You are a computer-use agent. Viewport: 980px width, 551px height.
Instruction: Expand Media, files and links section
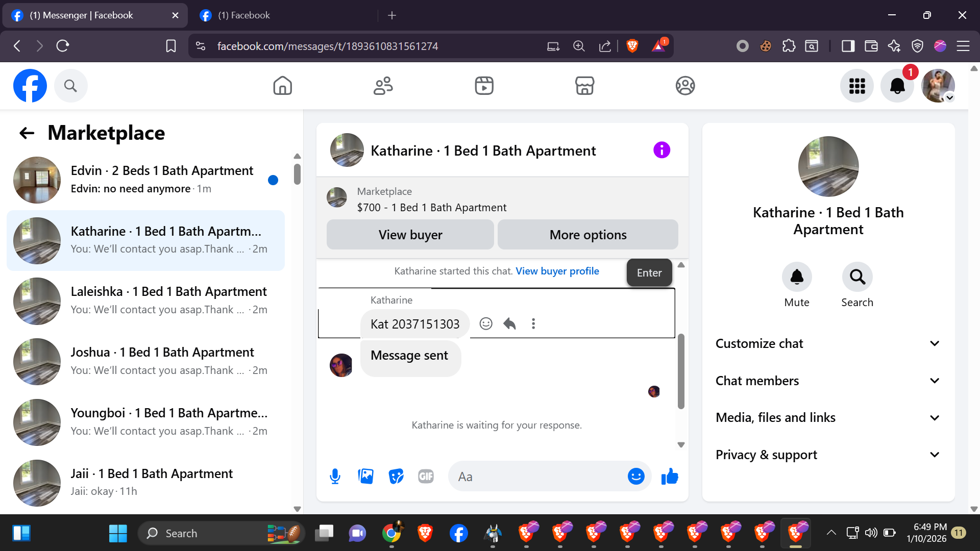828,418
